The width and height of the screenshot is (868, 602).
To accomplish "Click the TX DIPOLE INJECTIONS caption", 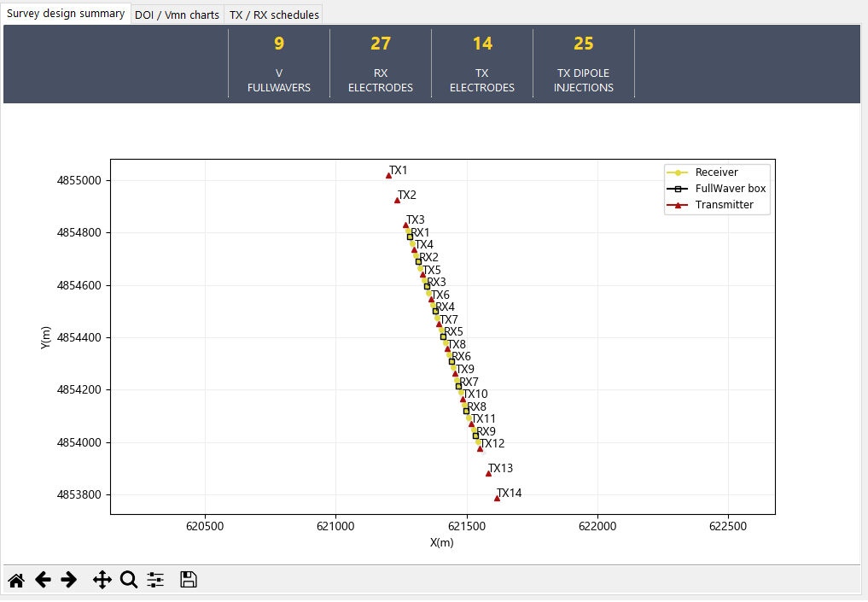I will point(584,80).
